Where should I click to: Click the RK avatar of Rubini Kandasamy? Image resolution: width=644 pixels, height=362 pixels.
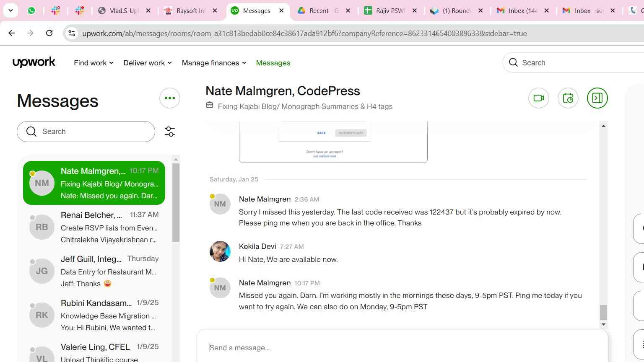(x=42, y=315)
